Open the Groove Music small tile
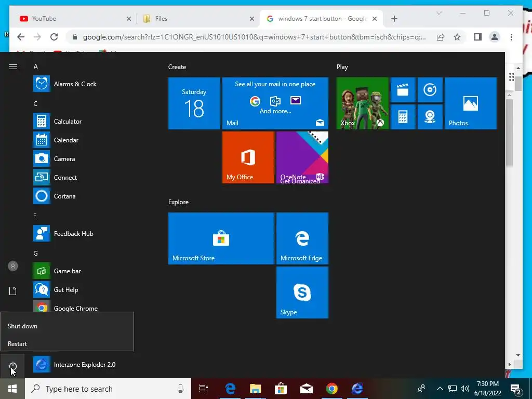Screen dimensions: 532x399 coord(430,90)
